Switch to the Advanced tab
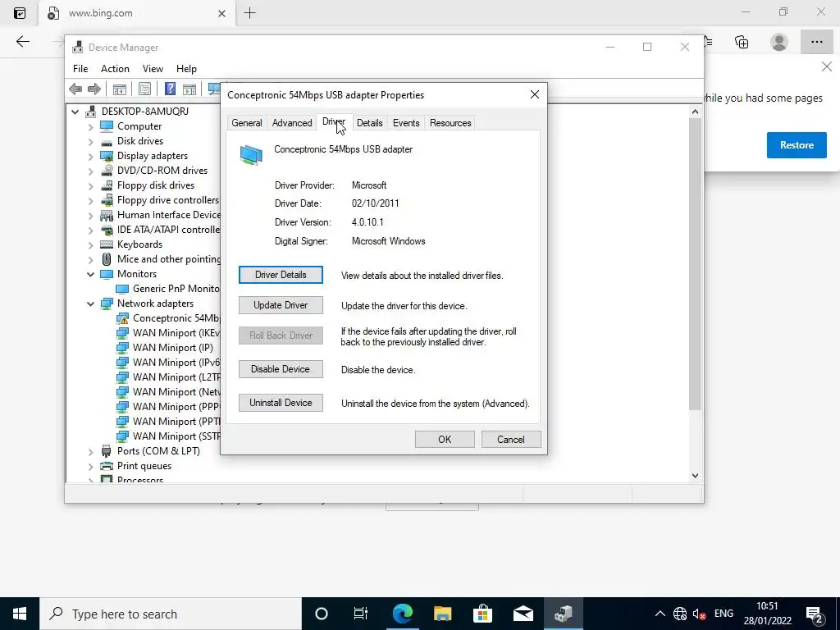This screenshot has height=630, width=840. (x=292, y=123)
